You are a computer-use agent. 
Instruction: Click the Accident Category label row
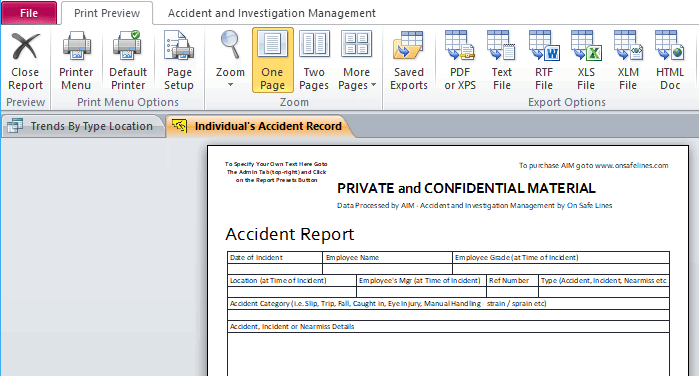pyautogui.click(x=448, y=304)
